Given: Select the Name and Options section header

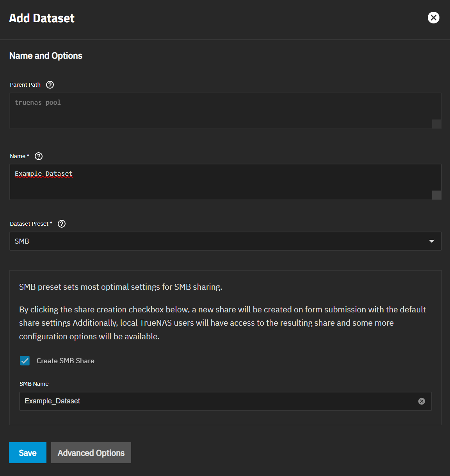Looking at the screenshot, I should tap(46, 56).
